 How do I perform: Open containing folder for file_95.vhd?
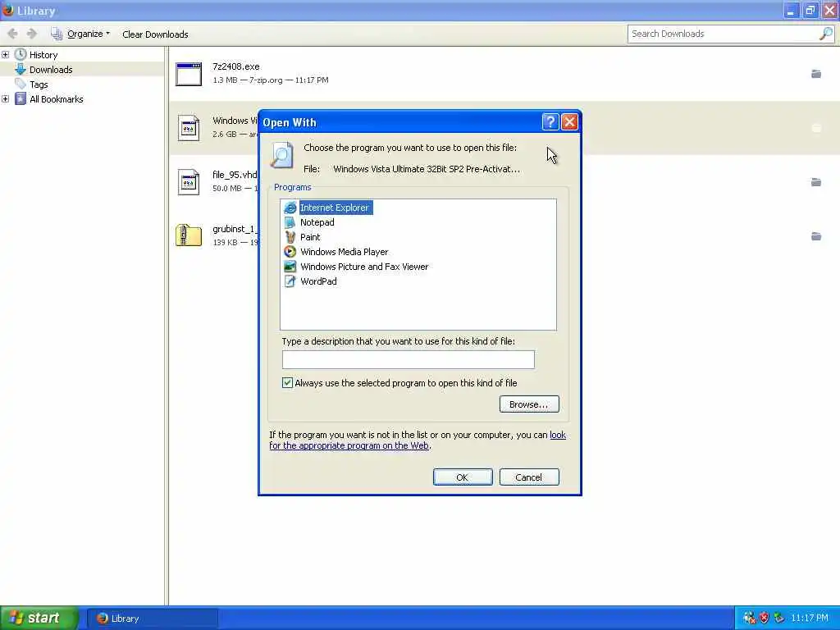(x=816, y=182)
